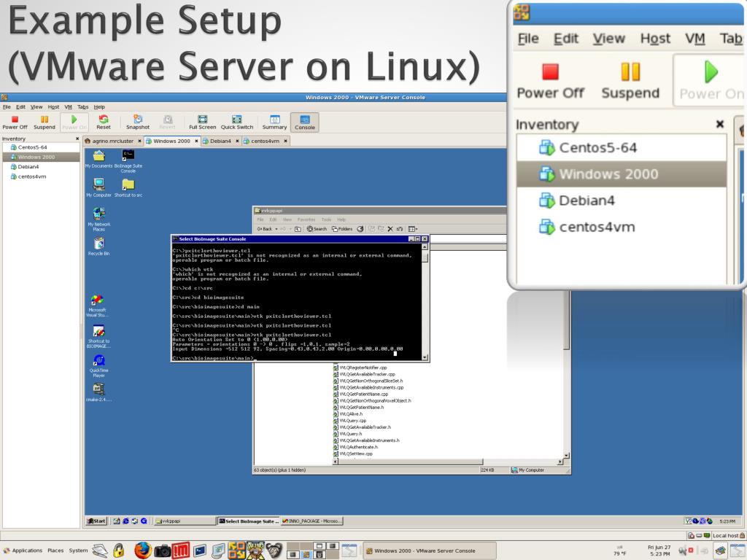The height and width of the screenshot is (560, 747).
Task: Select the file WLQRegisterNotifier.cpp
Action: point(360,367)
